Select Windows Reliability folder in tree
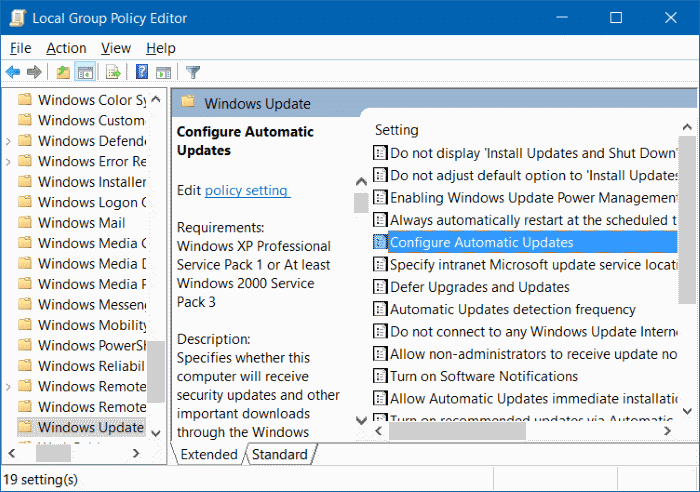 (x=82, y=366)
